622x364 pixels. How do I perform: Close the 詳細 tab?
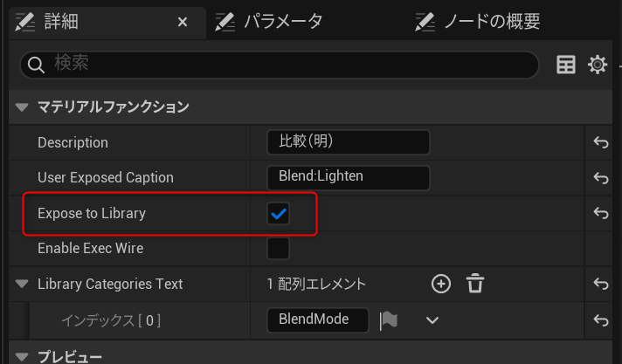[x=183, y=22]
